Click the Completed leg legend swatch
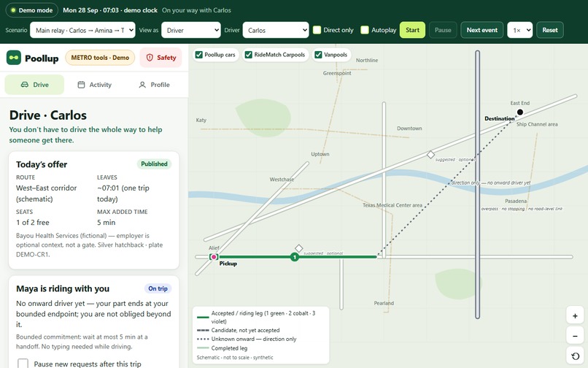This screenshot has width=588, height=368. [203, 348]
